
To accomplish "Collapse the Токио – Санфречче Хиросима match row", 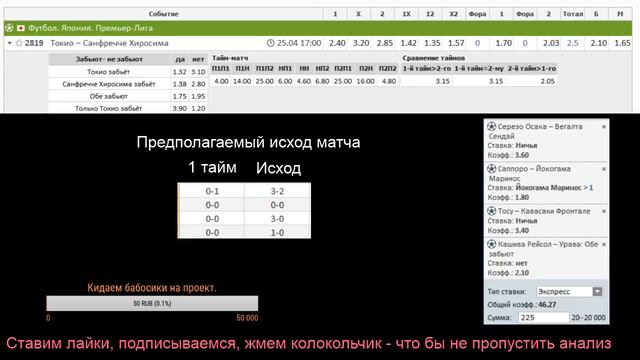I will click(x=9, y=43).
